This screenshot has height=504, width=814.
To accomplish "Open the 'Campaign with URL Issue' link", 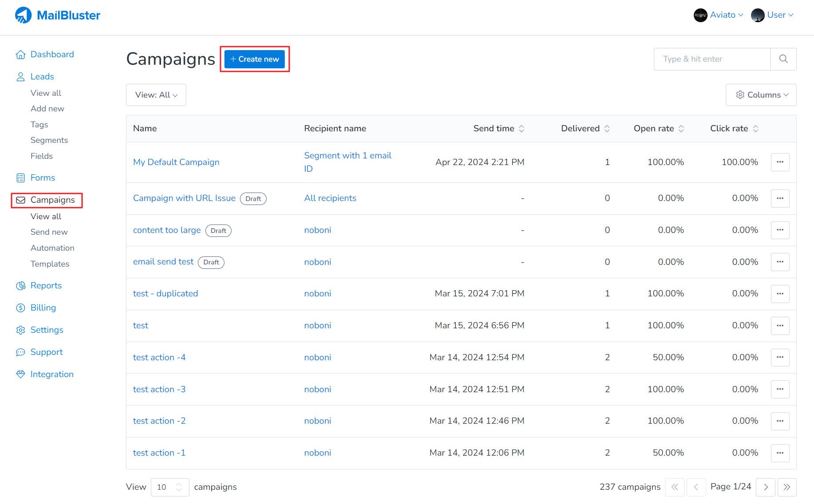I will point(184,198).
